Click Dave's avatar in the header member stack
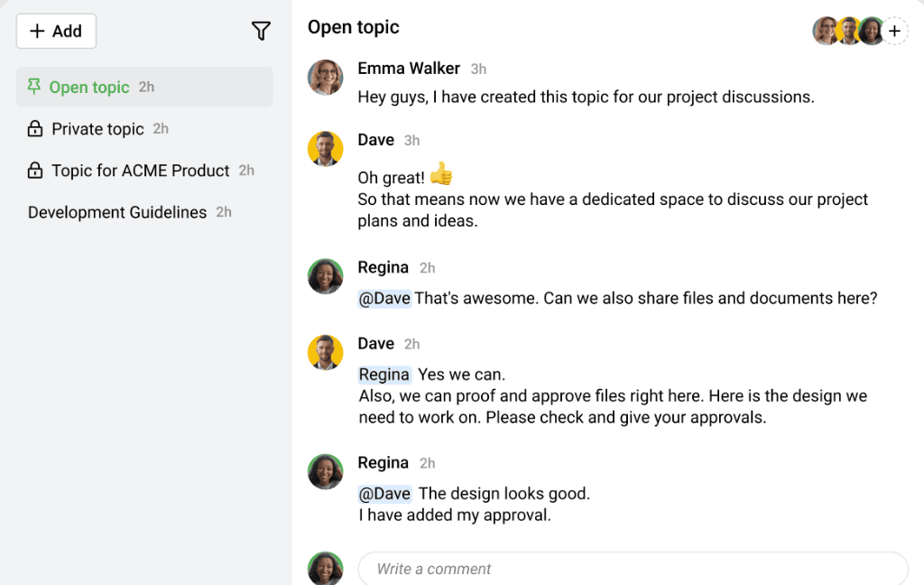This screenshot has width=924, height=585. [x=848, y=31]
